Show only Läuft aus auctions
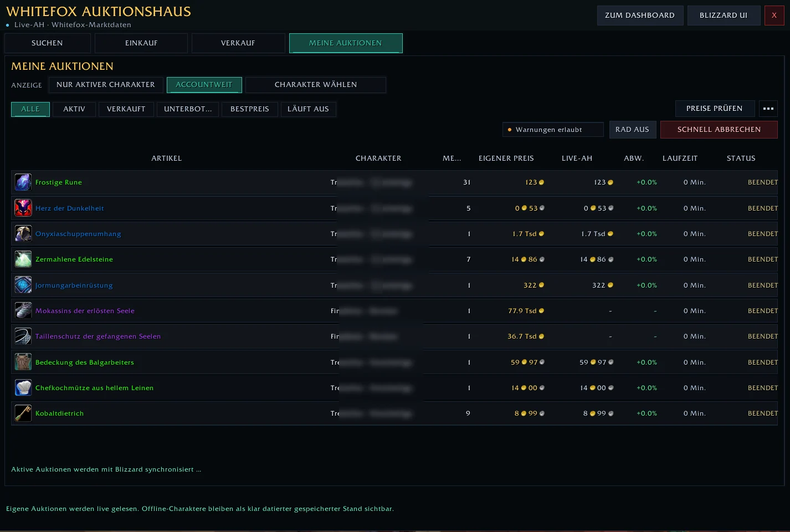Image resolution: width=790 pixels, height=532 pixels. point(309,109)
